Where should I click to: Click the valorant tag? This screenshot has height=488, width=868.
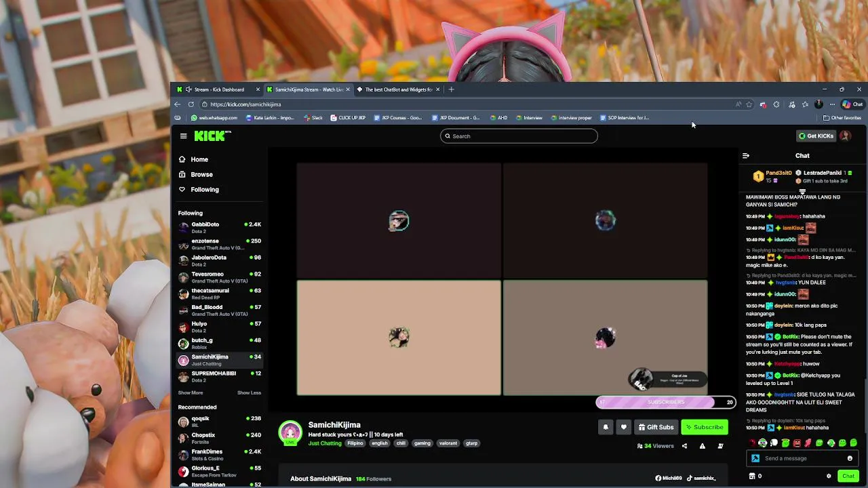coord(448,443)
